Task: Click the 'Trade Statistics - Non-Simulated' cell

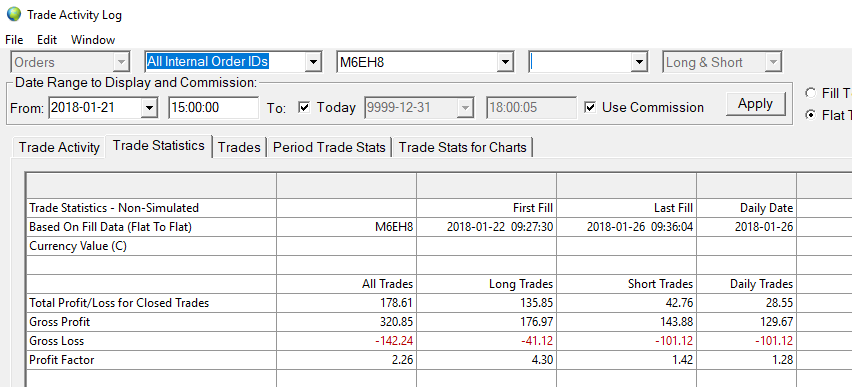Action: coord(151,208)
